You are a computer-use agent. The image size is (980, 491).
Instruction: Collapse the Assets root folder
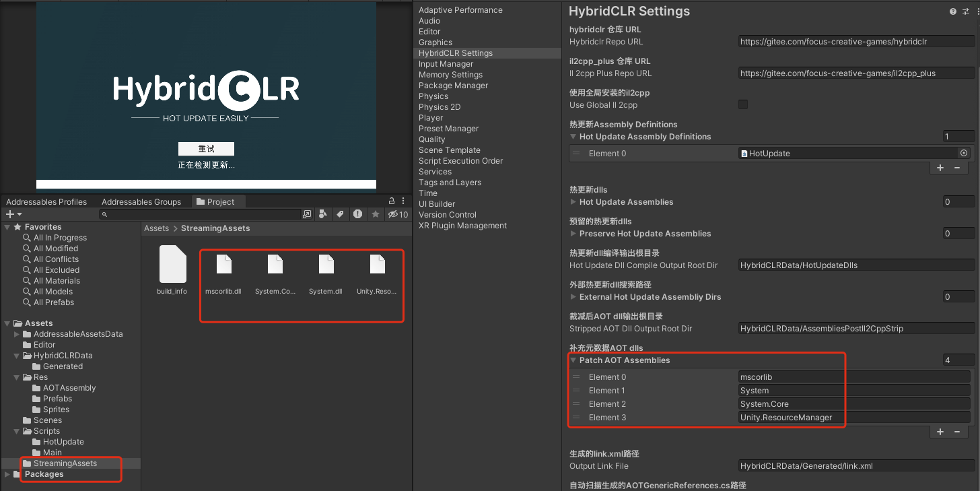pos(7,323)
